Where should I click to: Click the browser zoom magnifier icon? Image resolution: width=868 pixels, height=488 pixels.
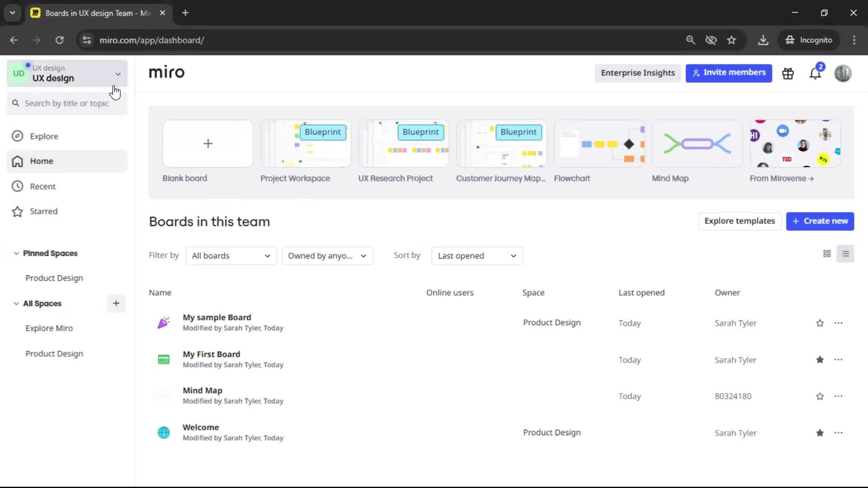point(690,40)
